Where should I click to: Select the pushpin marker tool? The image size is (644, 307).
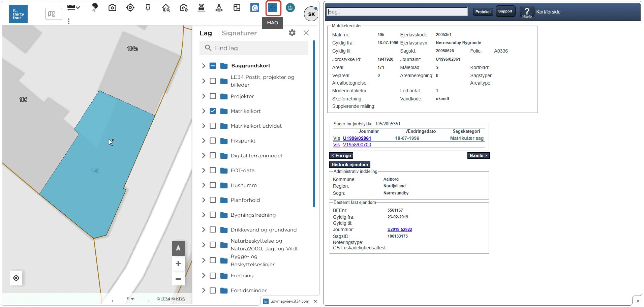148,7
